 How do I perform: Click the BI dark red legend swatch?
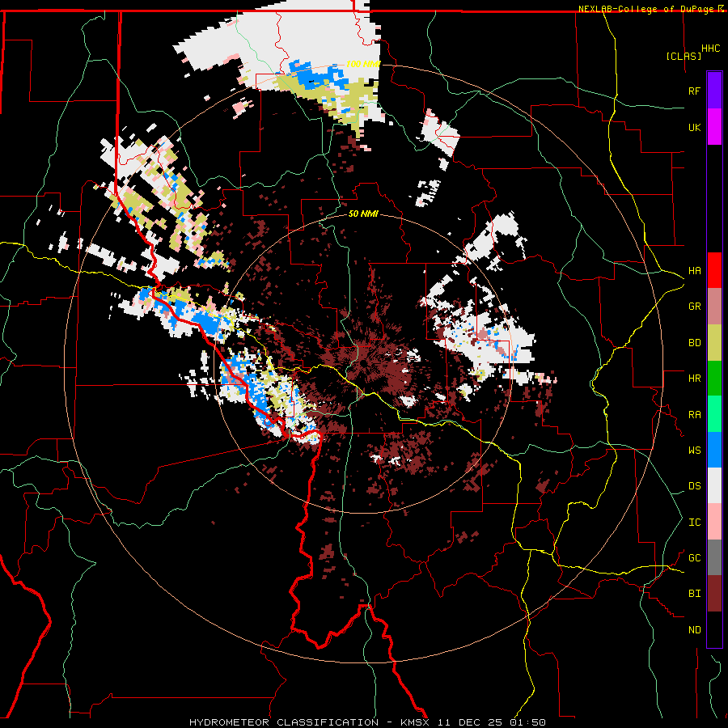(714, 594)
